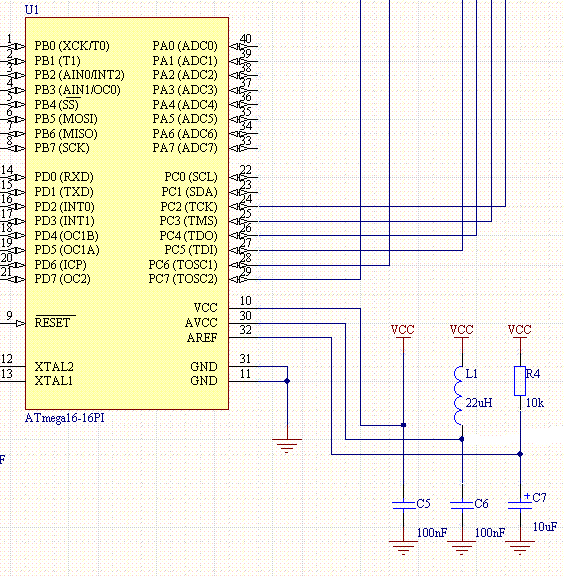
Task: Click the U1 designator label
Action: (x=32, y=10)
